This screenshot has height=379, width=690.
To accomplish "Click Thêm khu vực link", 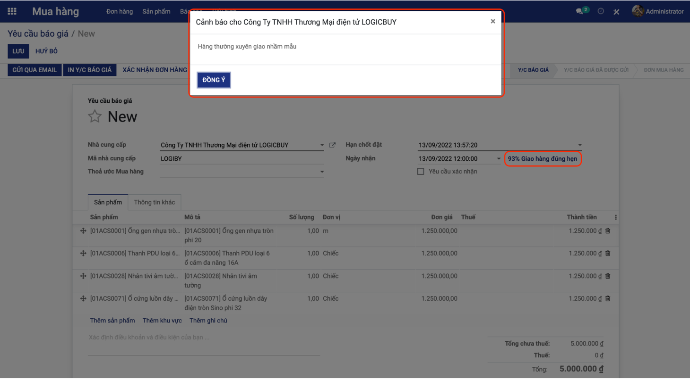I will (162, 320).
